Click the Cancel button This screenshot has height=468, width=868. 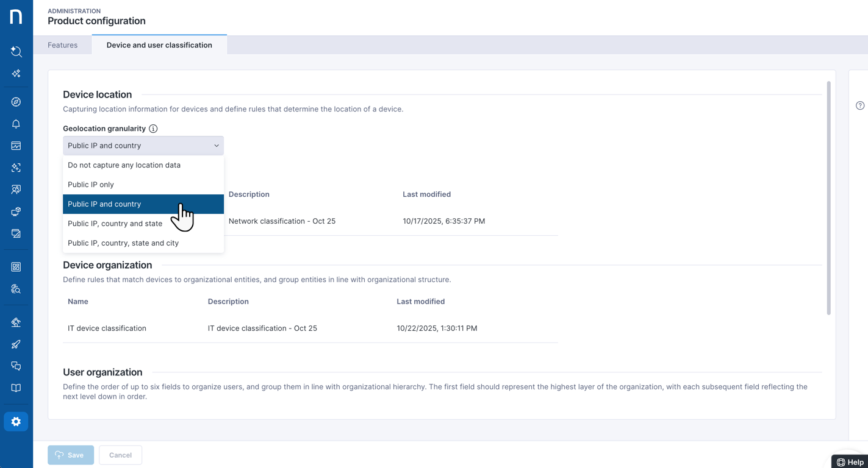pos(120,455)
